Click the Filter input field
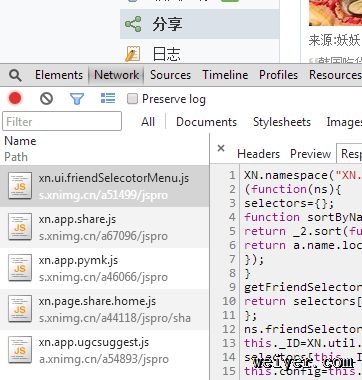This screenshot has width=362, height=380. pos(62,121)
